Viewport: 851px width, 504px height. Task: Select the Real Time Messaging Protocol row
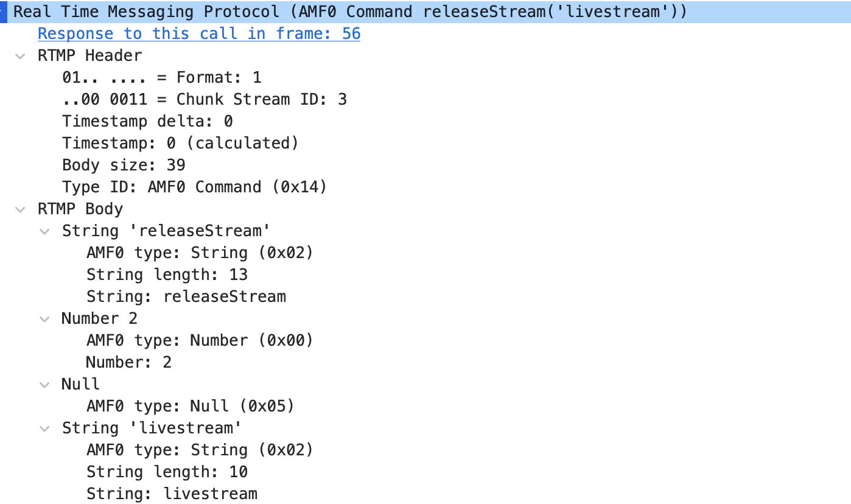coord(350,12)
